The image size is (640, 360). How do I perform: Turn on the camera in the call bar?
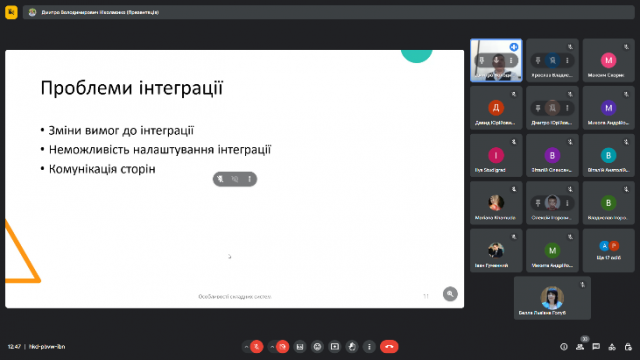click(x=282, y=347)
